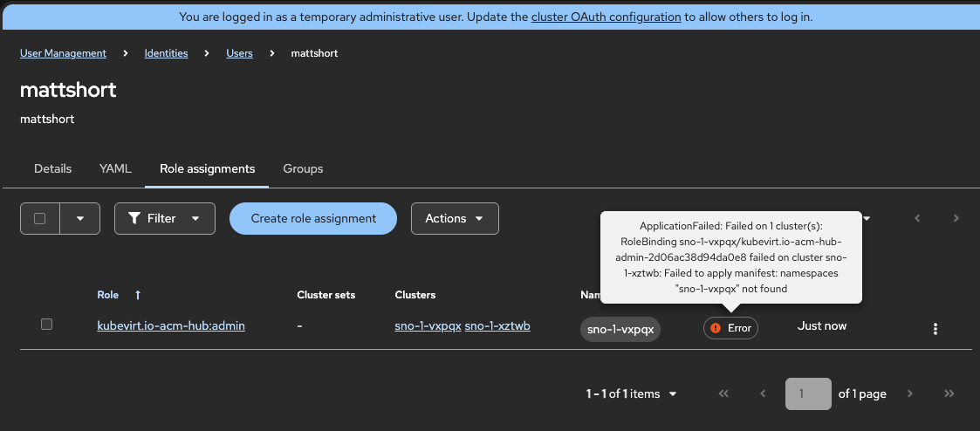
Task: Expand the items per page dropdown
Action: (x=673, y=393)
